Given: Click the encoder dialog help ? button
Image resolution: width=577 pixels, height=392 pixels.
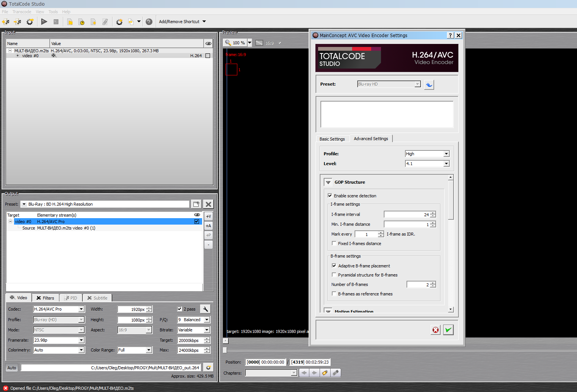Looking at the screenshot, I should pyautogui.click(x=450, y=35).
